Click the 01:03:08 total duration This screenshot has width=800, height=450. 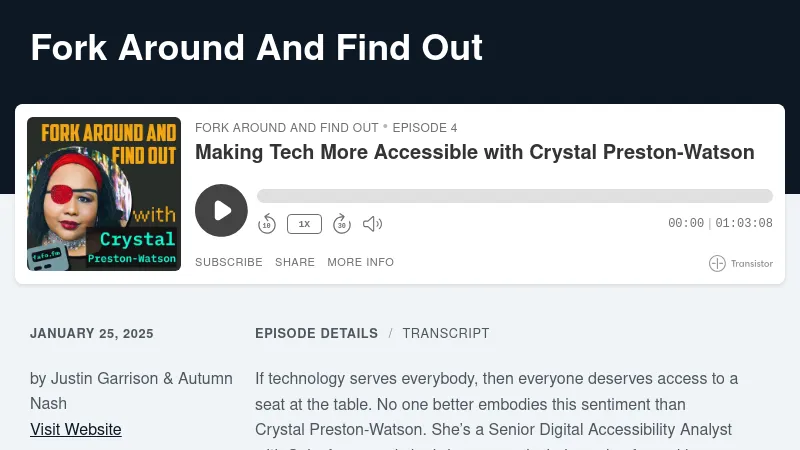[744, 224]
